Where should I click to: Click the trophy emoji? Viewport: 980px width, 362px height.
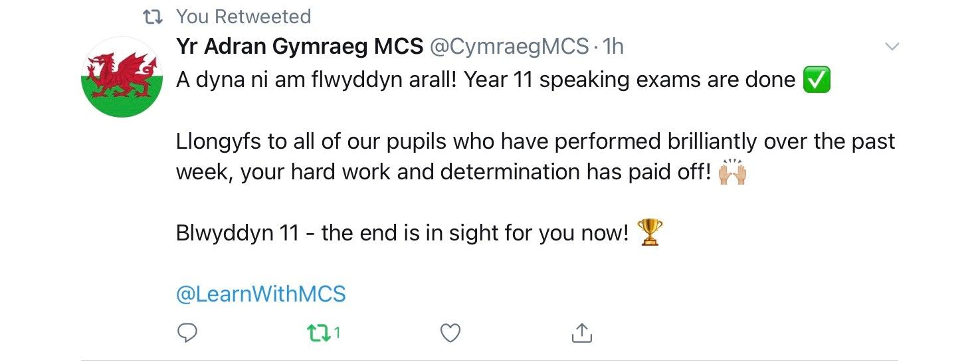click(649, 233)
